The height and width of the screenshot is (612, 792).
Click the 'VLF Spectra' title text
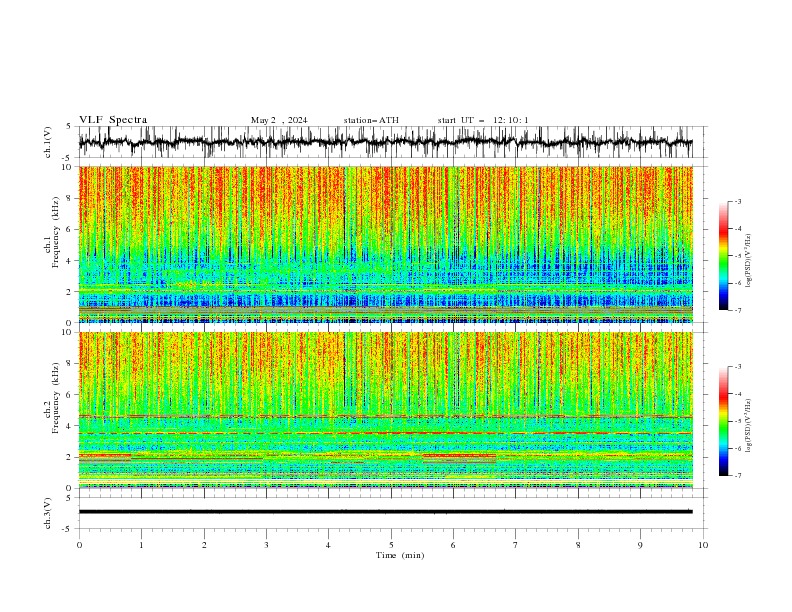[113, 120]
